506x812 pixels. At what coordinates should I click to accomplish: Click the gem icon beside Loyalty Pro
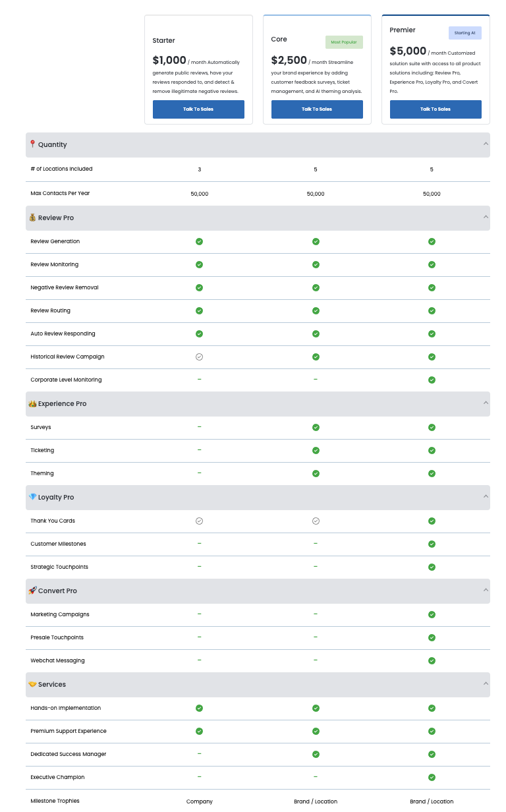tap(32, 497)
